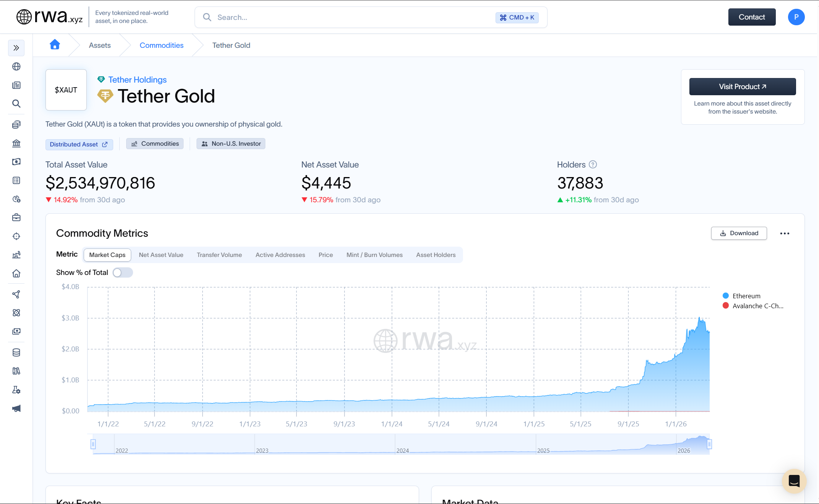Click the briefcase icon in sidebar
Viewport: 819px width, 504px height.
click(16, 218)
